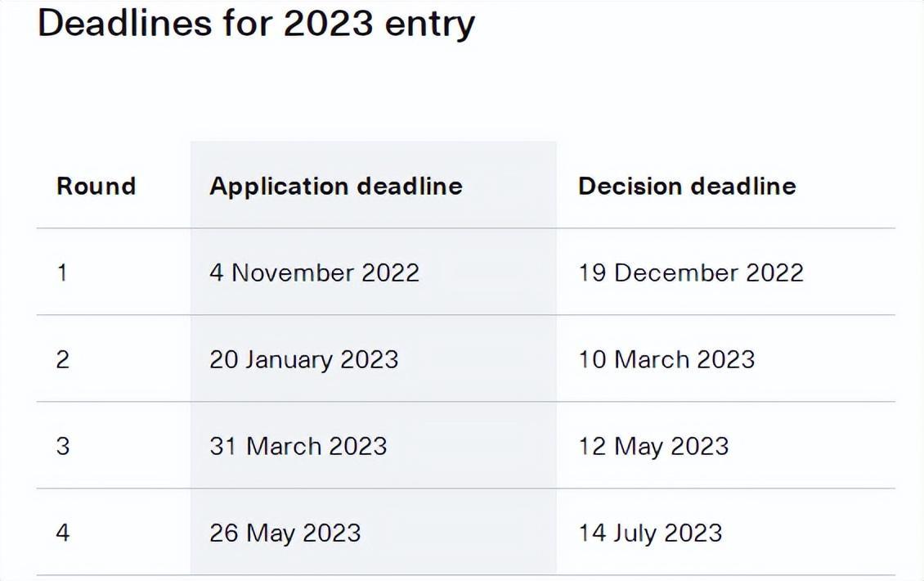The image size is (924, 581).
Task: Select round number 4 cell
Action: click(x=62, y=534)
